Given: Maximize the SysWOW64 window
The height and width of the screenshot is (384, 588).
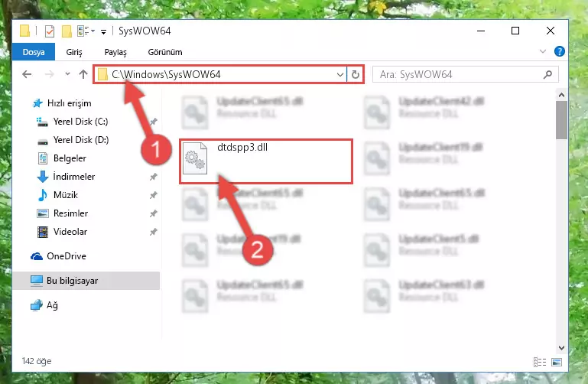Looking at the screenshot, I should pos(515,31).
